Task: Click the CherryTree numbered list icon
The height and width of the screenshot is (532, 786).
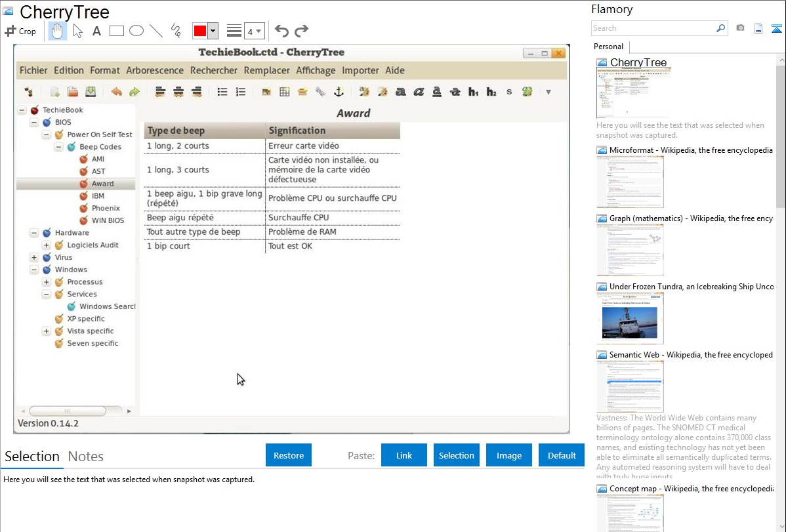Action: pos(241,92)
